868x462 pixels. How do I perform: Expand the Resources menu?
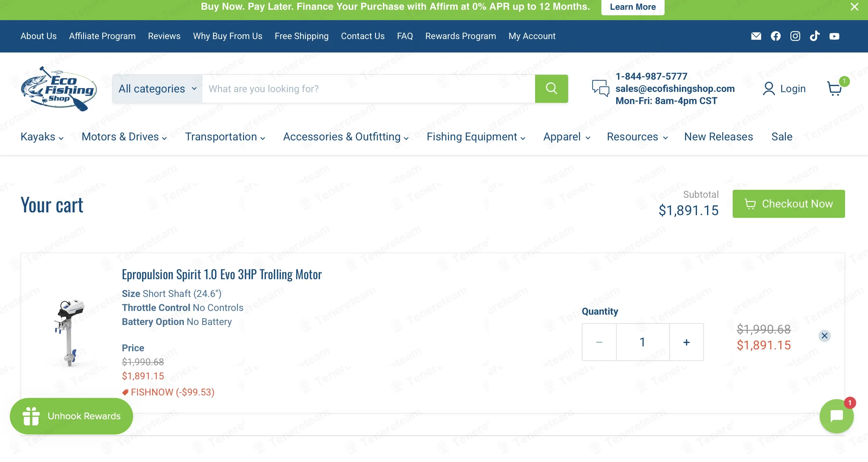point(637,137)
